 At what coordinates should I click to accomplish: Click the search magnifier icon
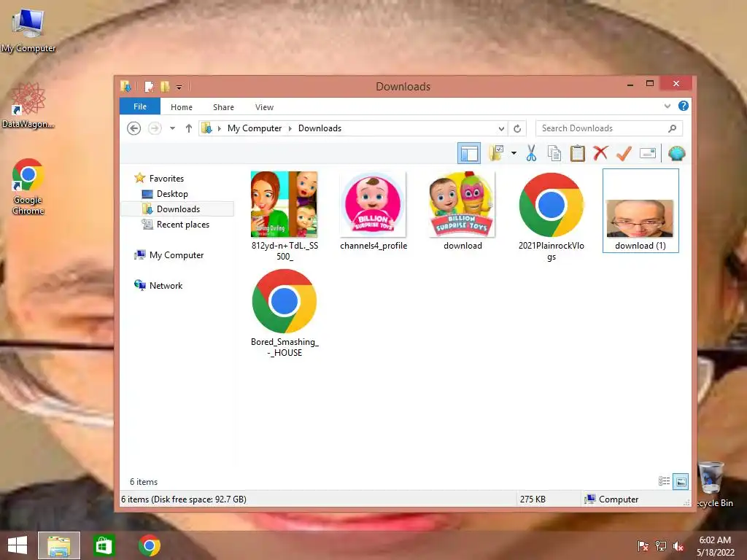672,128
